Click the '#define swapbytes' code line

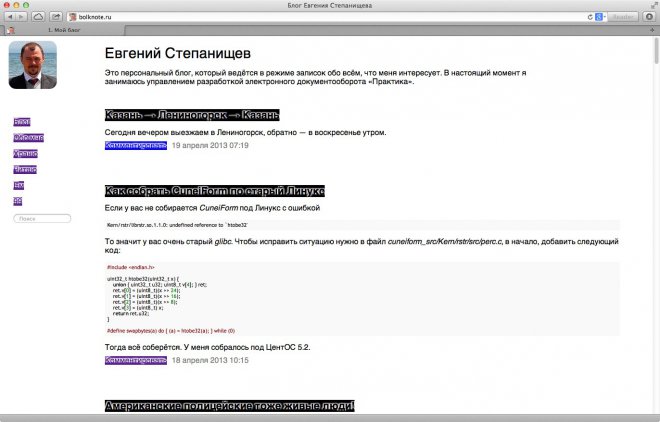tap(171, 331)
